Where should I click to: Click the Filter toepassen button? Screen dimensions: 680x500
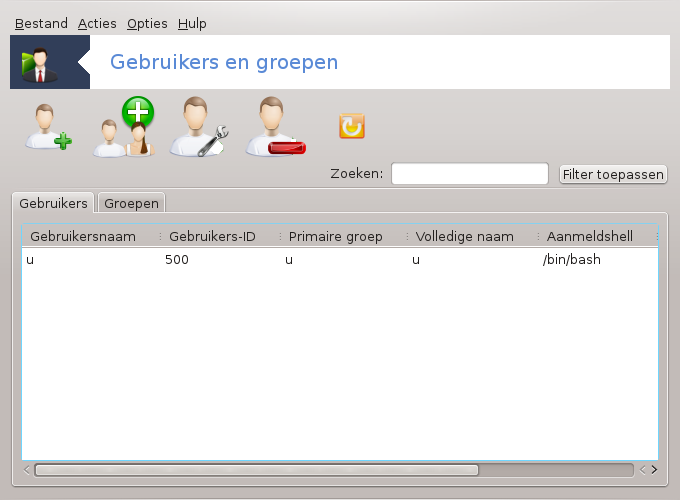click(x=613, y=174)
